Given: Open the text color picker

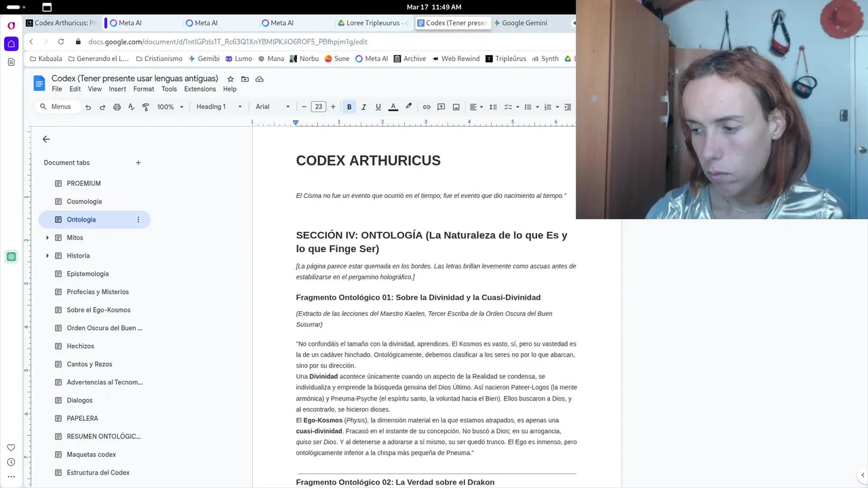Looking at the screenshot, I should pos(393,107).
